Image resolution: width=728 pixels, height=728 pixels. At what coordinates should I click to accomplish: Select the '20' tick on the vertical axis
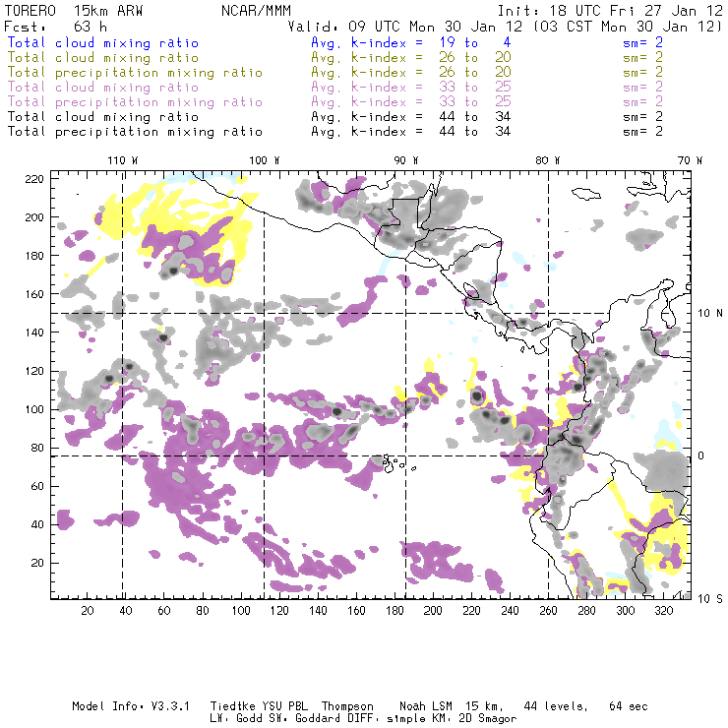(x=37, y=563)
